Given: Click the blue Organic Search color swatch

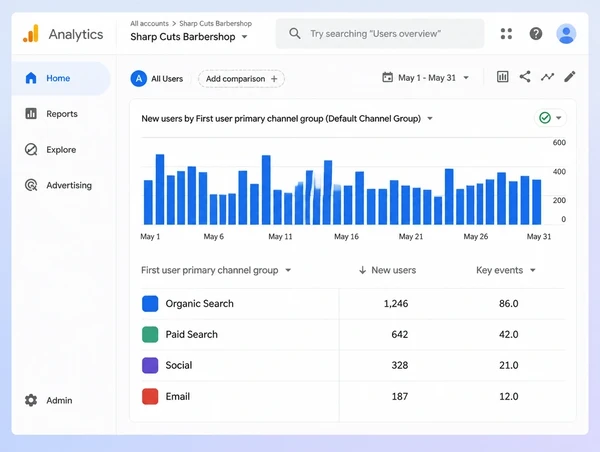Looking at the screenshot, I should [150, 304].
